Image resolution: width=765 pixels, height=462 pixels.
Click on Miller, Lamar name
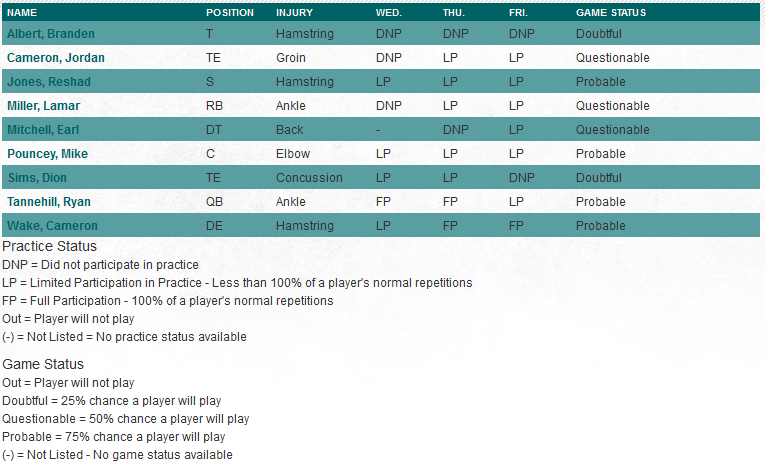44,106
